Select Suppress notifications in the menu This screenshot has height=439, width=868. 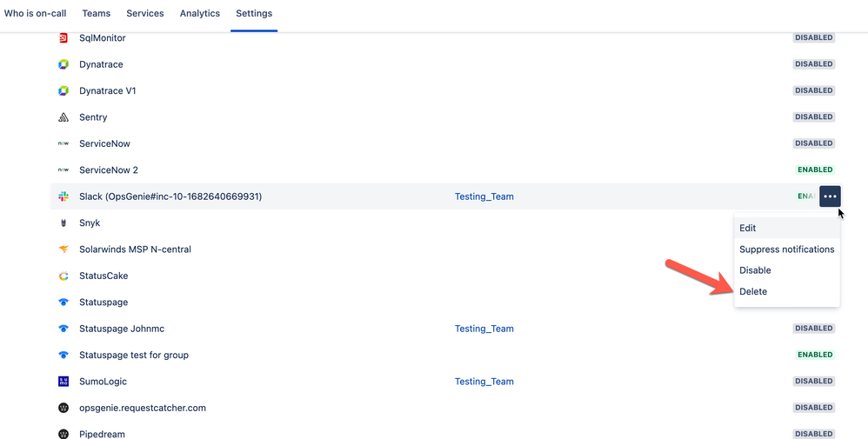[786, 249]
